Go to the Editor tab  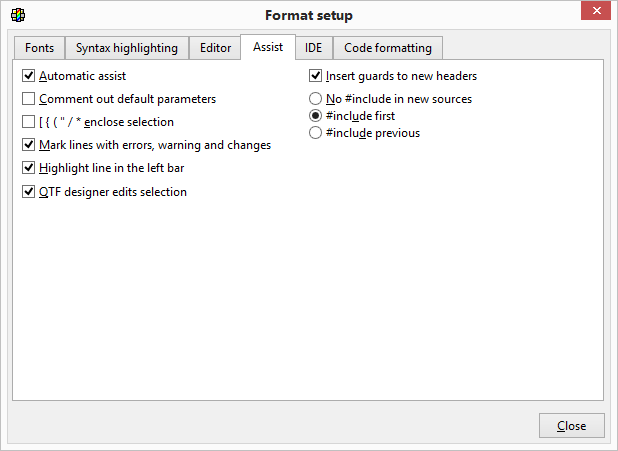point(215,48)
